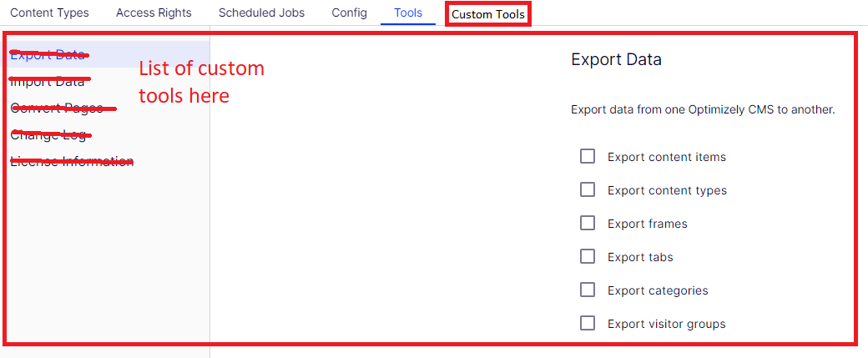Select the Config tab

[x=349, y=13]
